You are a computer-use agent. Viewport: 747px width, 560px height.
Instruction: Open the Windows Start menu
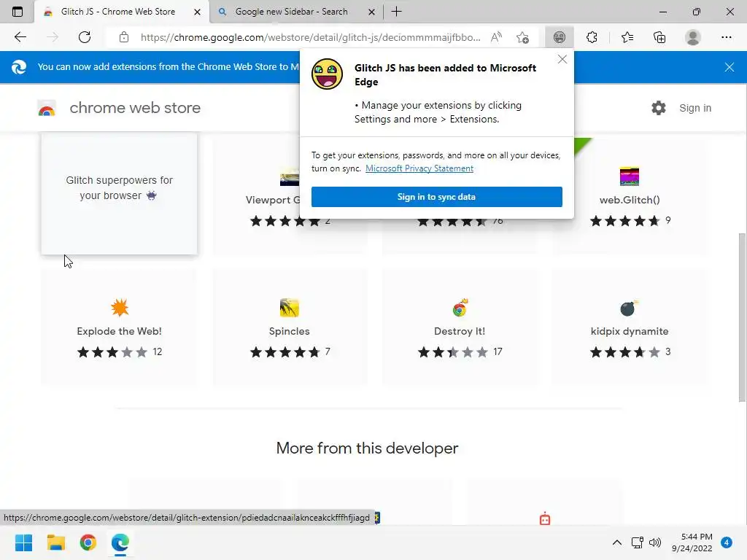click(23, 542)
